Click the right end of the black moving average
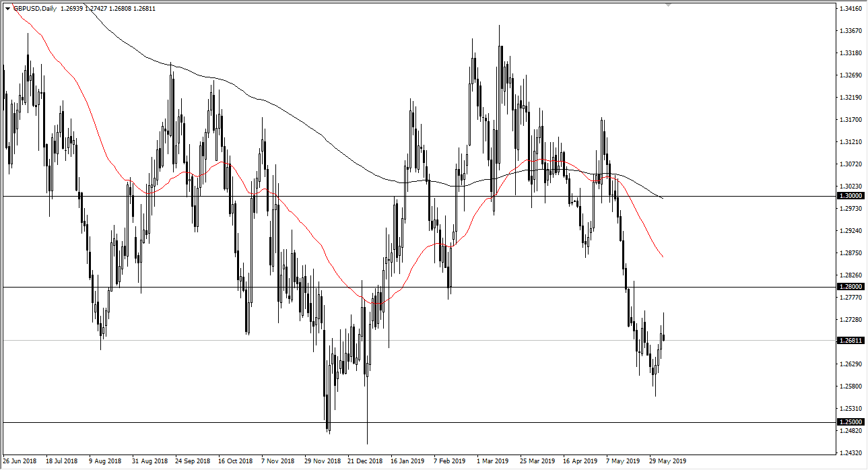The width and height of the screenshot is (868, 470). [663, 198]
